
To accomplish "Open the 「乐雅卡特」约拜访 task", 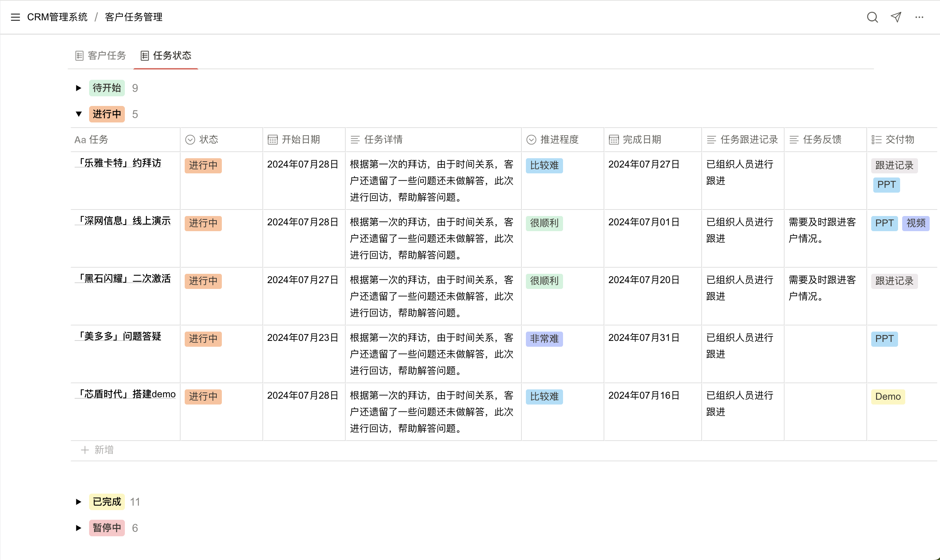I will (x=118, y=163).
